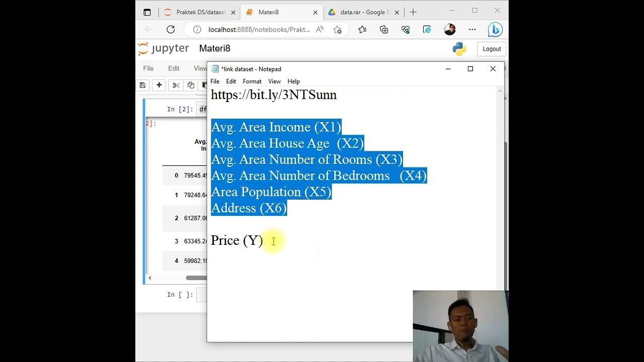
Task: Open Edge Settings and more ellipsis
Action: click(472, 30)
